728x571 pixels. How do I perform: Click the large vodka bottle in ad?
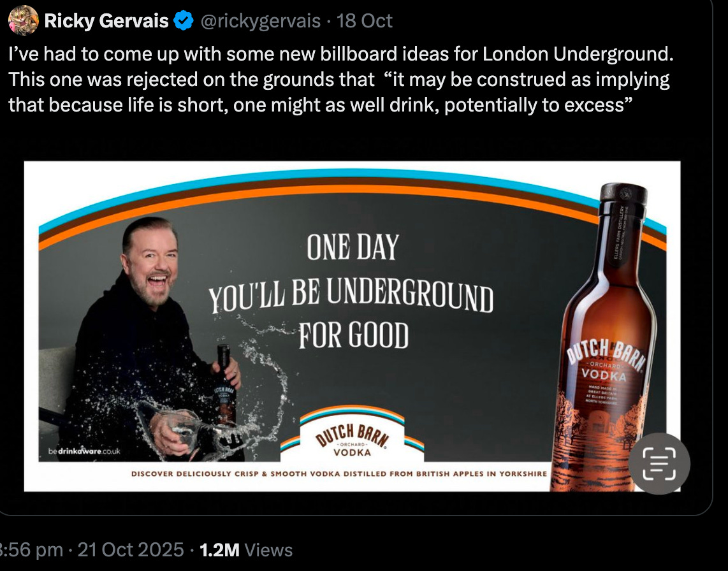[x=604, y=338]
